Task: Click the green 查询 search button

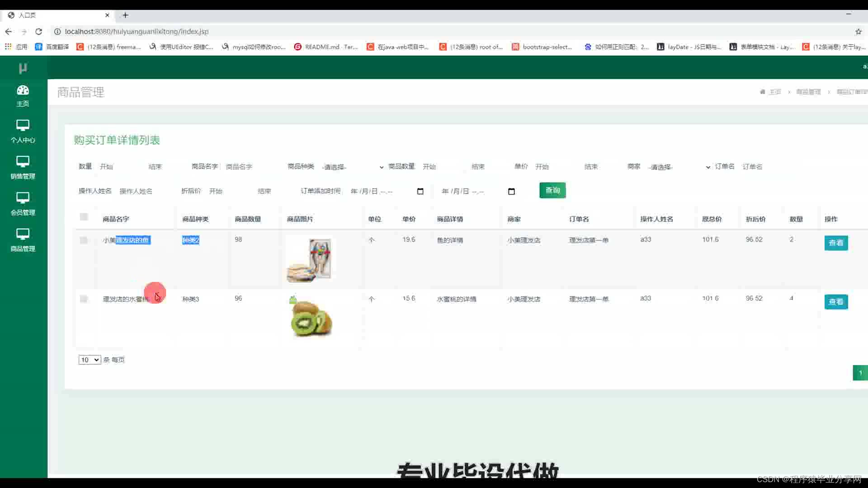Action: click(552, 190)
